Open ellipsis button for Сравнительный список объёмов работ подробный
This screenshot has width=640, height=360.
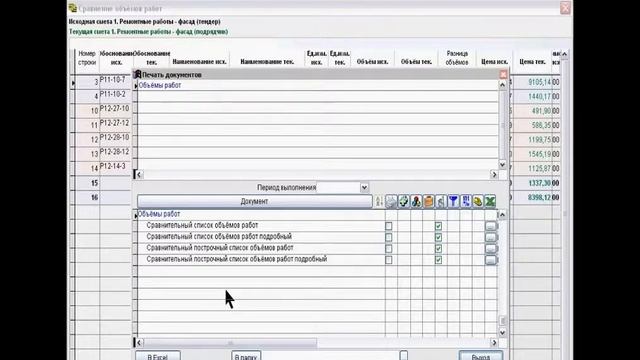[491, 237]
